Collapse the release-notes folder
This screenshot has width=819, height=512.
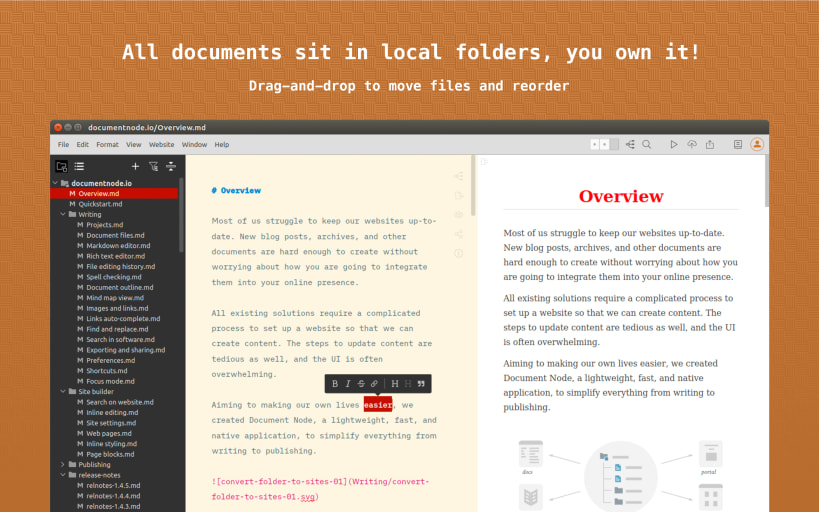[x=63, y=475]
